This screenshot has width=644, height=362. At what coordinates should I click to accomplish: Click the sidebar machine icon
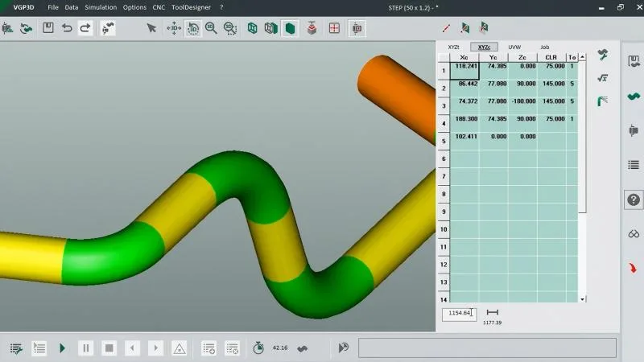click(x=634, y=130)
